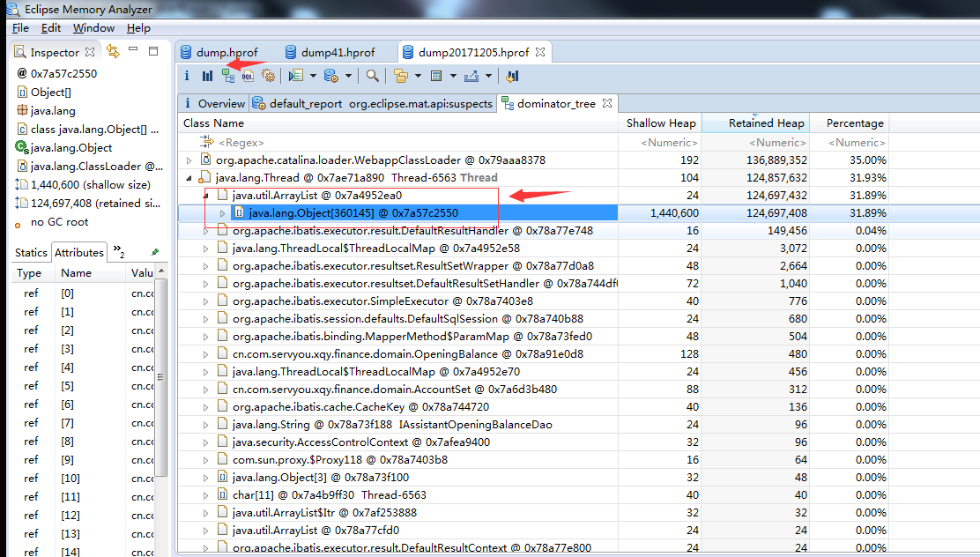The image size is (980, 557).
Task: Open the thread overview gears icon
Action: pos(268,77)
